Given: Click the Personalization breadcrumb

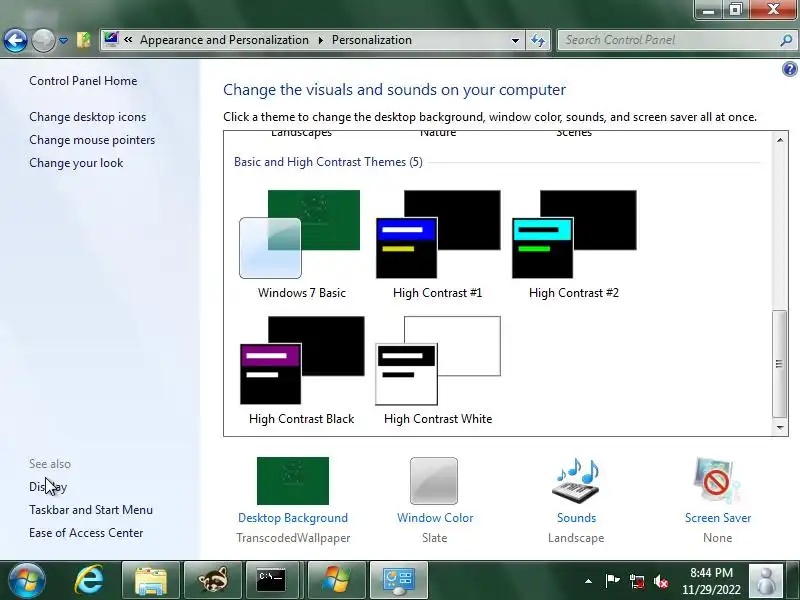Looking at the screenshot, I should (372, 40).
